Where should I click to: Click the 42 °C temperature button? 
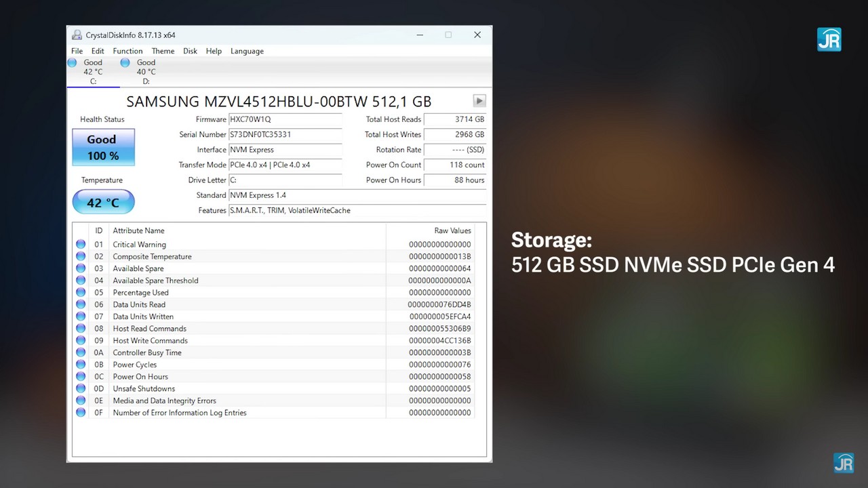coord(103,203)
